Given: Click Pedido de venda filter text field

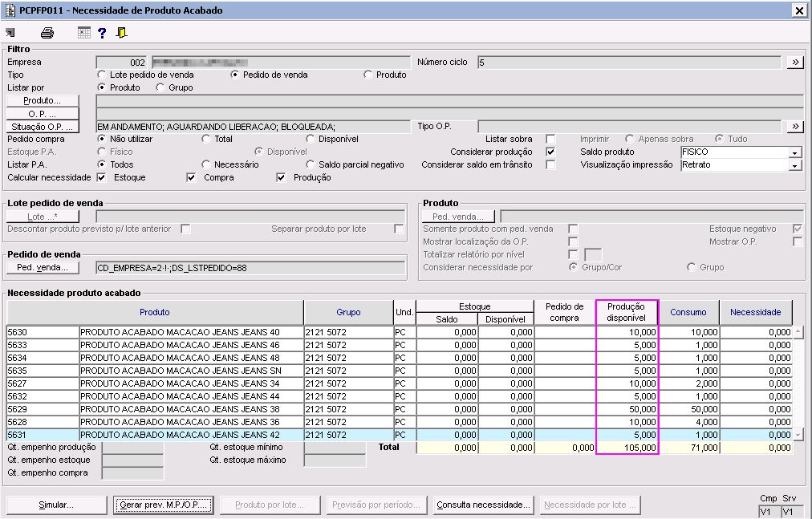Looking at the screenshot, I should (x=250, y=268).
